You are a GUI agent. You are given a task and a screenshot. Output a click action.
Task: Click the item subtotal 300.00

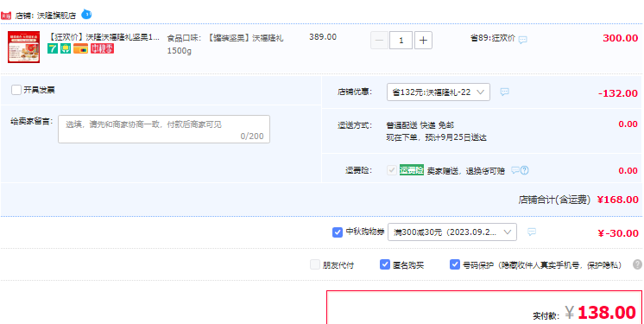tap(620, 38)
